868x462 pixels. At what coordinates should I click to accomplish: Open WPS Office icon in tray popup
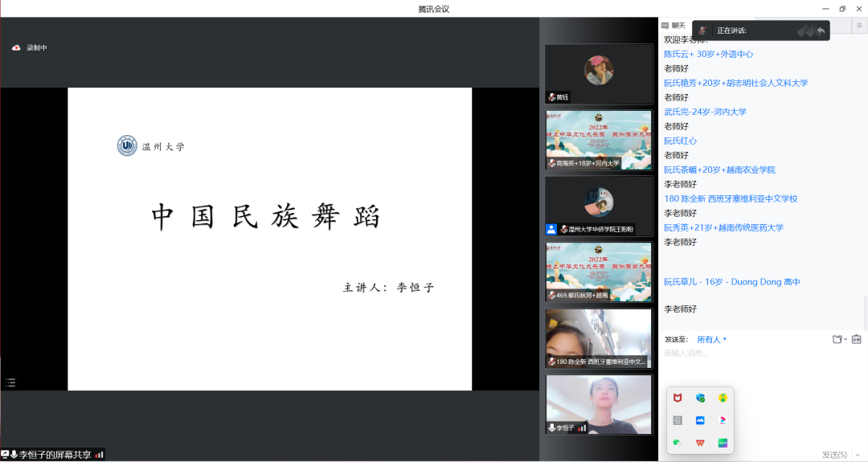[x=700, y=443]
